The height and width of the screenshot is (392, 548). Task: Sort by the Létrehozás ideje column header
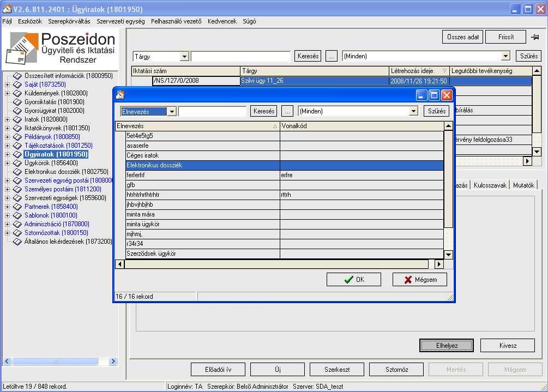419,71
